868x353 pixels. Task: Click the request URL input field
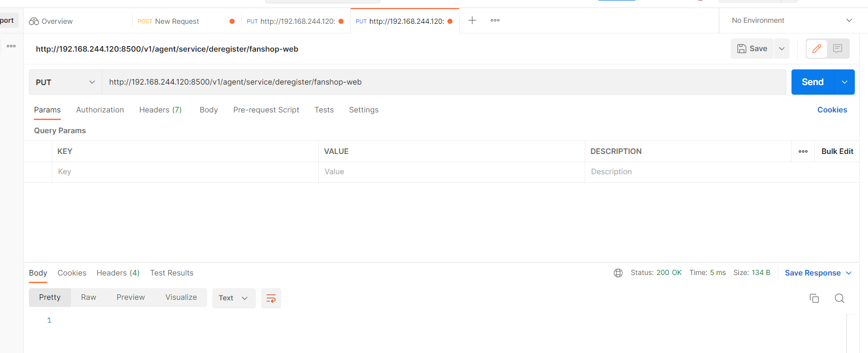tap(444, 82)
